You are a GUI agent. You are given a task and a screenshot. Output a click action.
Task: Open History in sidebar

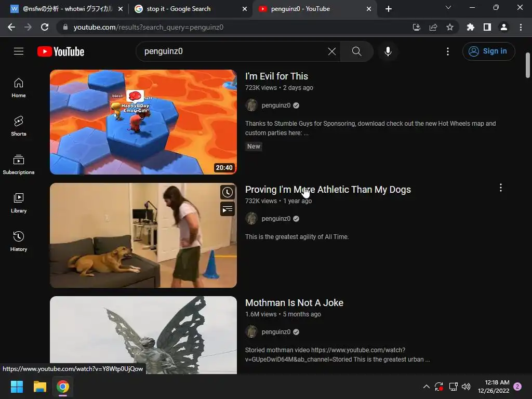tap(19, 241)
